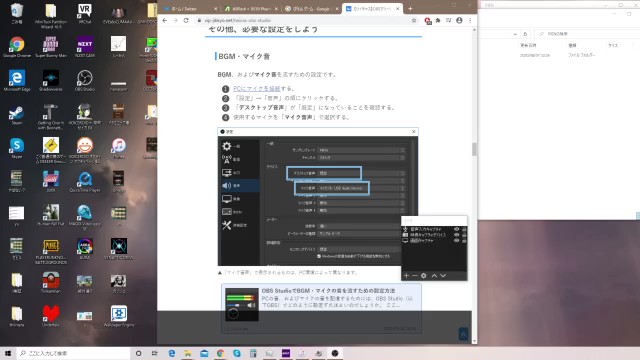The image size is (640, 360).
Task: Bookmark this page with the star icon
Action: point(414,20)
